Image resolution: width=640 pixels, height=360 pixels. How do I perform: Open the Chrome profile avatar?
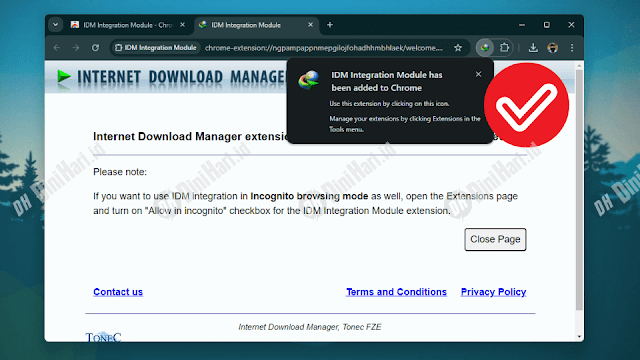[x=553, y=48]
